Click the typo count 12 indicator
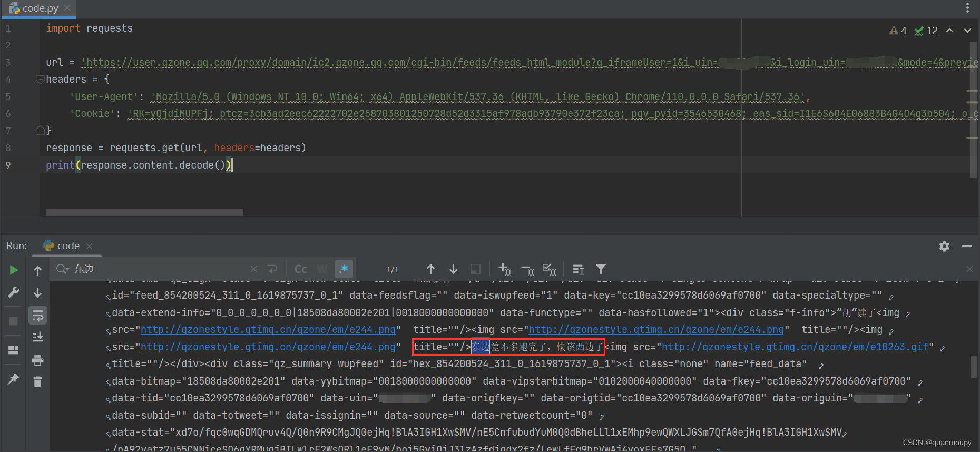 926,31
